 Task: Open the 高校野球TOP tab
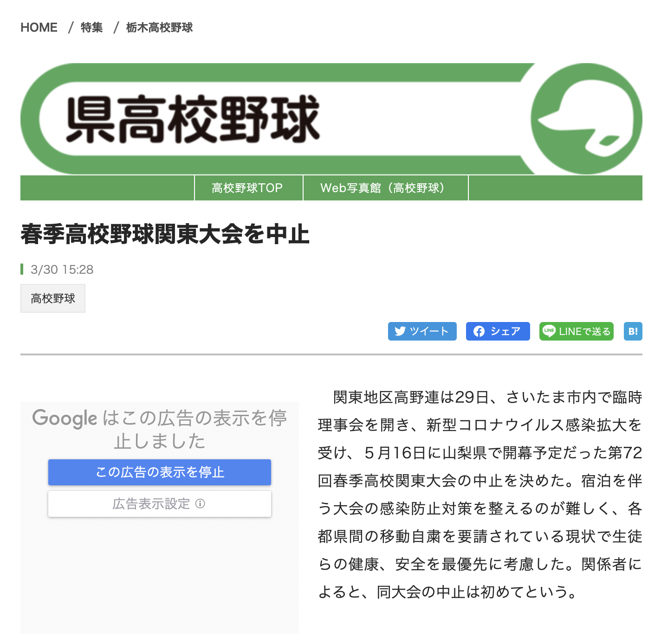(248, 188)
